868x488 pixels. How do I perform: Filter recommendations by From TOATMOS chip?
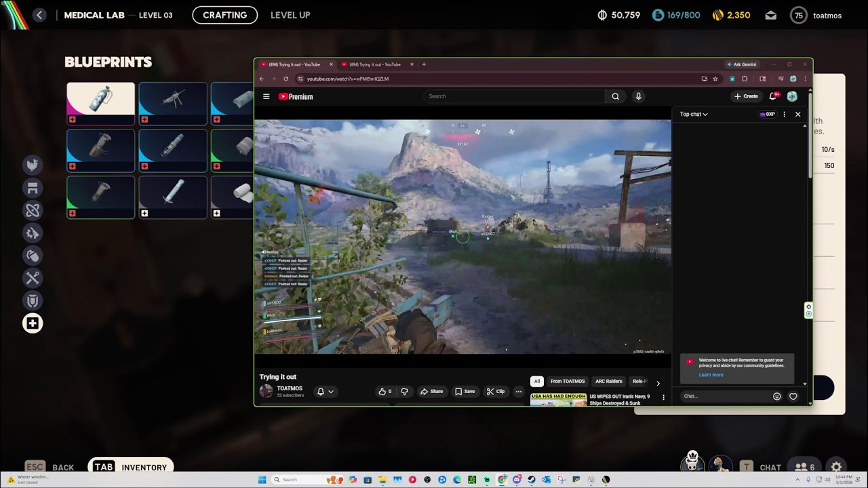[568, 382]
